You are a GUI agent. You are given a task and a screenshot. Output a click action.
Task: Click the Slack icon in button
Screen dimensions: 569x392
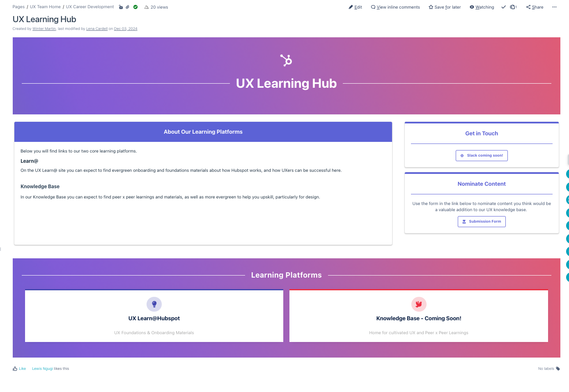click(x=462, y=155)
